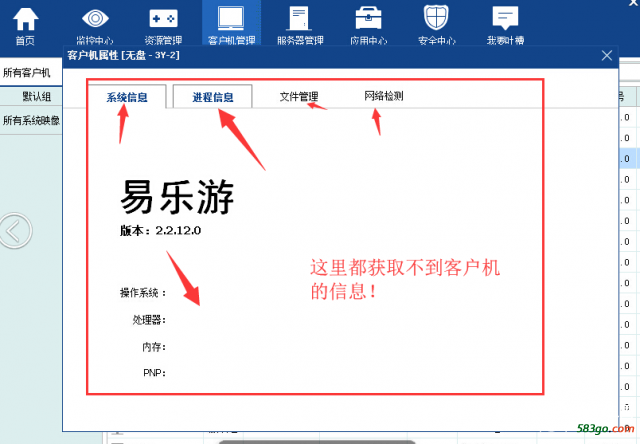This screenshot has height=444, width=640.
Task: Open the 我要吐槽 feedback icon
Action: (505, 18)
